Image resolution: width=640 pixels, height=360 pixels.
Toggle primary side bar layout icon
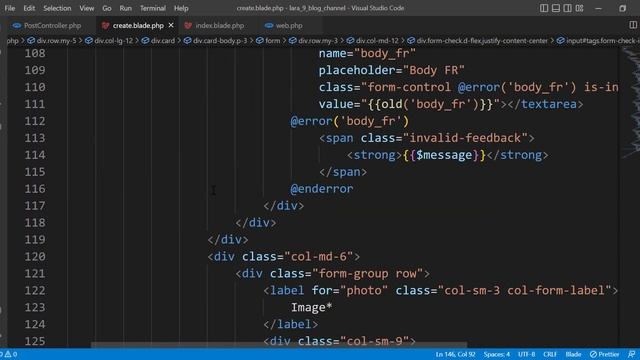(x=544, y=8)
